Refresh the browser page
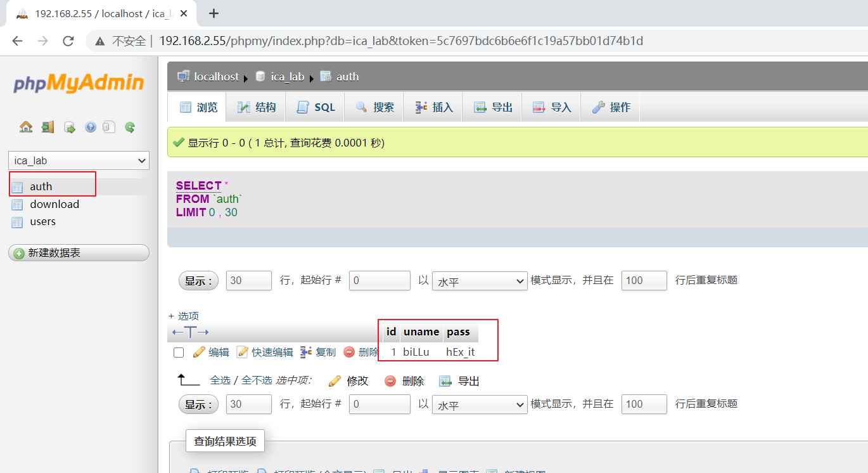Image resolution: width=868 pixels, height=473 pixels. pyautogui.click(x=68, y=41)
